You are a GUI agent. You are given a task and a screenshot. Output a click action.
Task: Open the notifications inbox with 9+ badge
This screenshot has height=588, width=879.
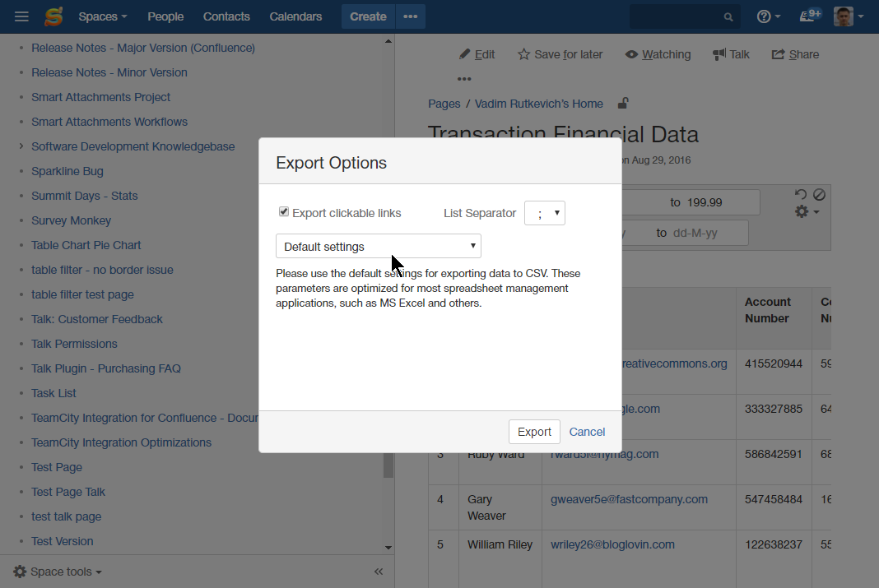point(810,16)
